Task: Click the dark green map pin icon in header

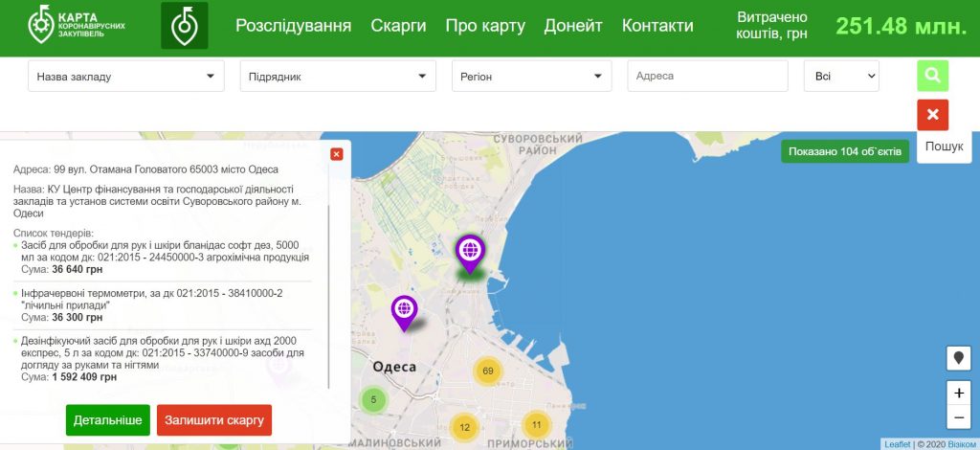Action: (x=185, y=26)
